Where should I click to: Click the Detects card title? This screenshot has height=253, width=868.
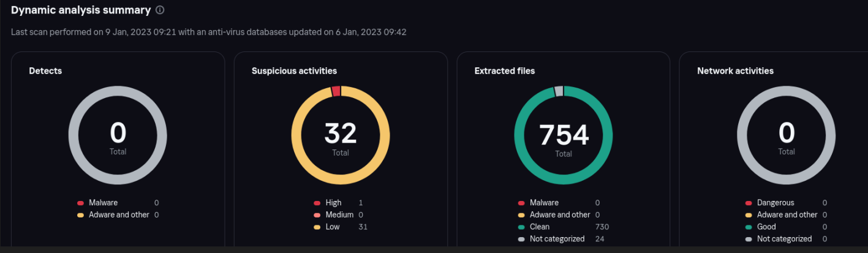[x=45, y=71]
